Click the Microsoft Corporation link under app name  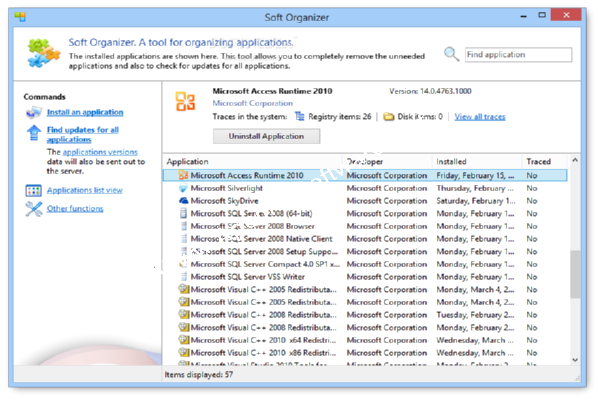click(x=253, y=103)
